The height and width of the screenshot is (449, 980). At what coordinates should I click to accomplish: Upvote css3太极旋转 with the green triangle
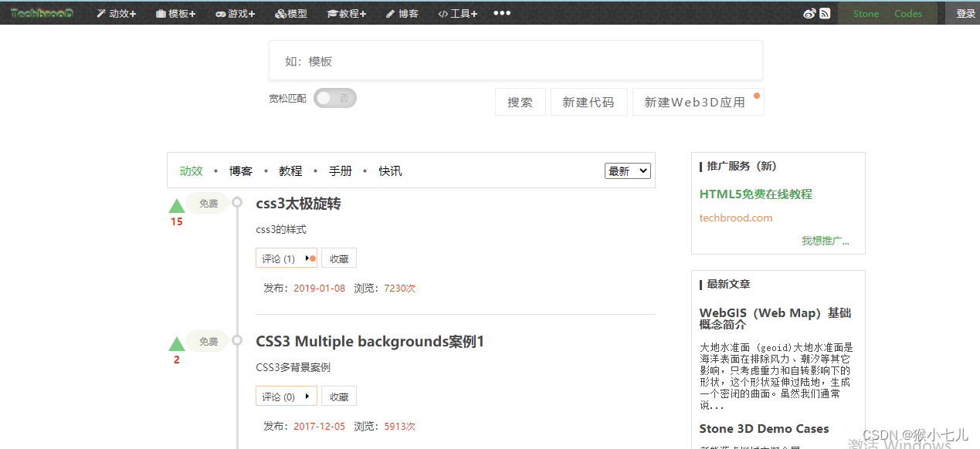177,205
